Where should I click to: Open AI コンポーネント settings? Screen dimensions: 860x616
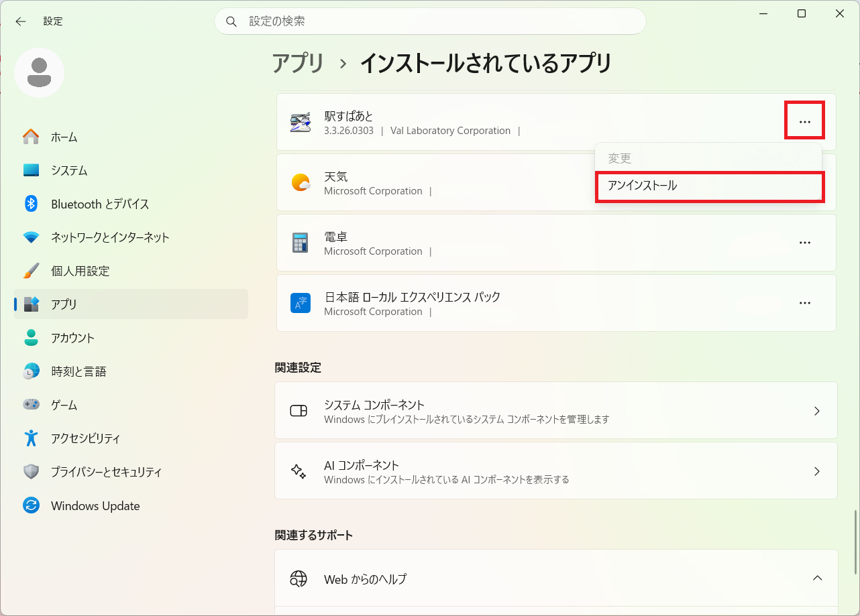[x=556, y=471]
